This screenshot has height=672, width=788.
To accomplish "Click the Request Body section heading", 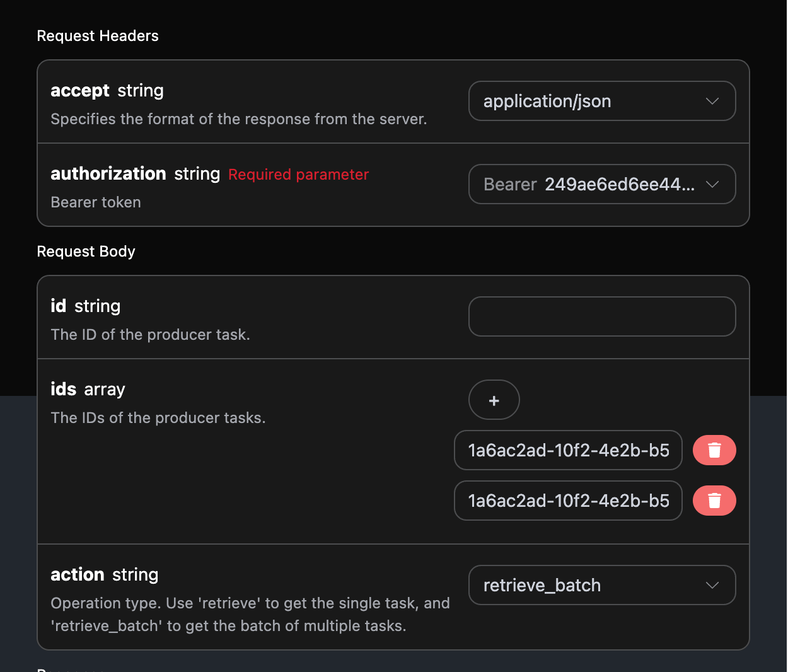I will pyautogui.click(x=86, y=252).
